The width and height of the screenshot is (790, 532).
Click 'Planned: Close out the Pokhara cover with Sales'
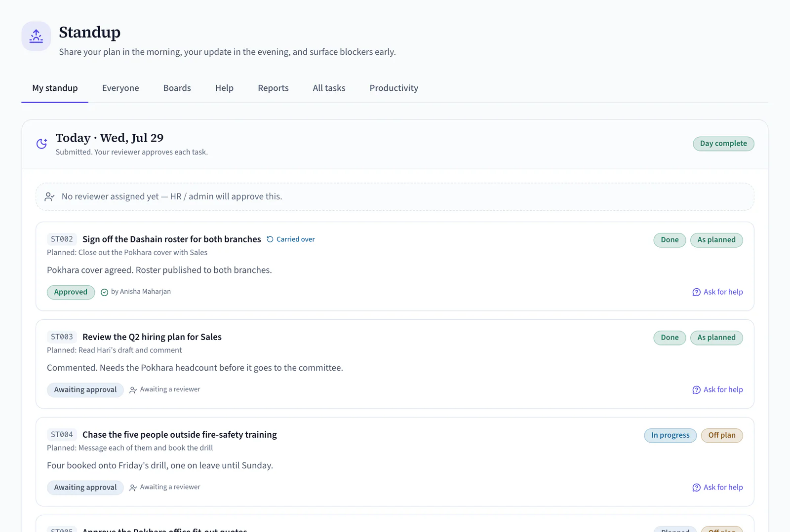click(x=127, y=252)
